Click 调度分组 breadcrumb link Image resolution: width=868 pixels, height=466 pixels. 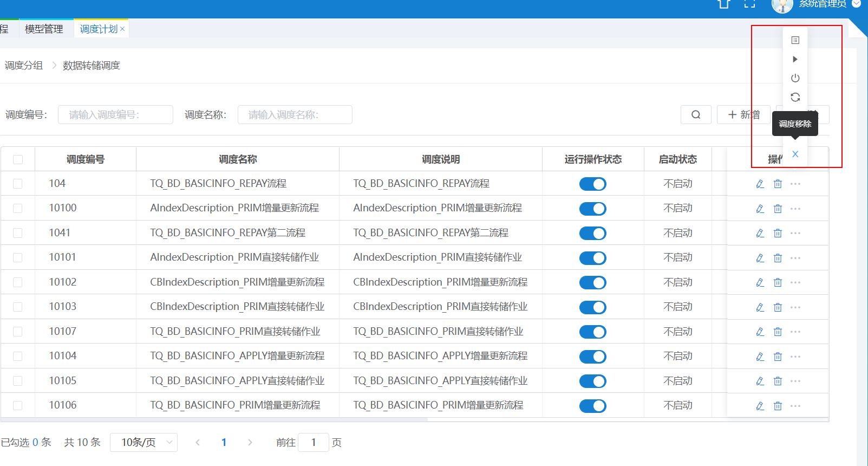24,66
